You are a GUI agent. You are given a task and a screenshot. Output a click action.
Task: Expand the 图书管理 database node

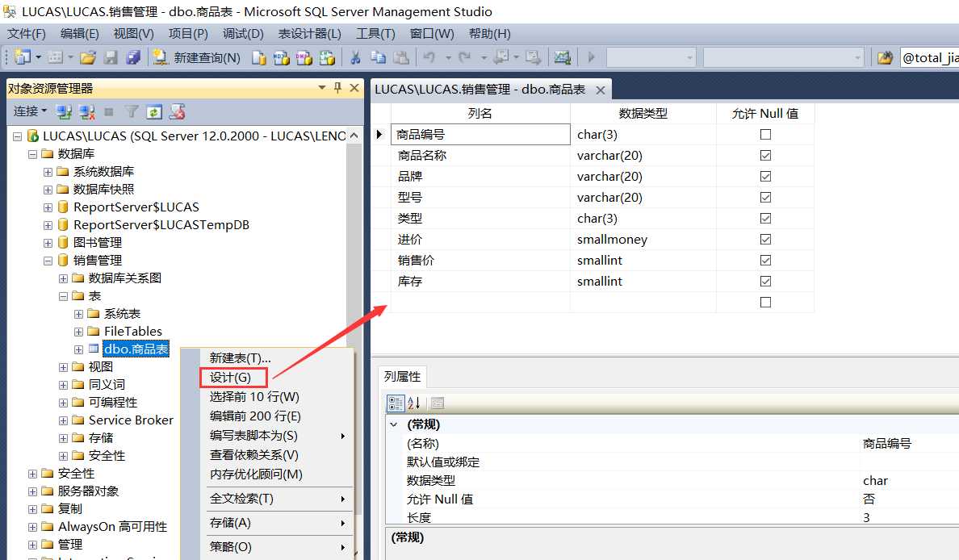coord(48,243)
